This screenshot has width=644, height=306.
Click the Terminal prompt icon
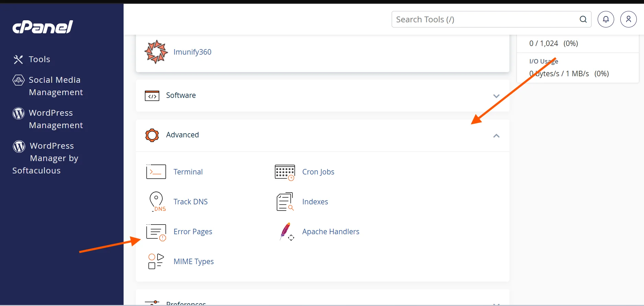156,172
